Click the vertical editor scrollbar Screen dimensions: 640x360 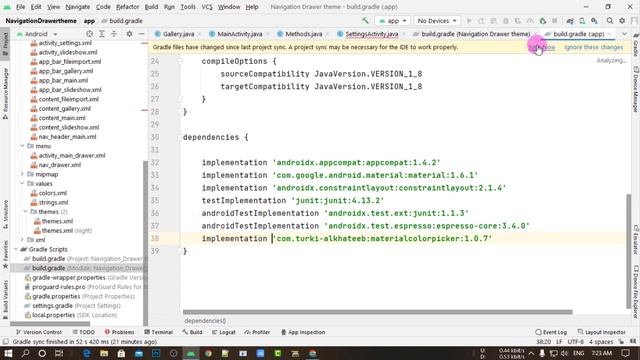[629, 251]
